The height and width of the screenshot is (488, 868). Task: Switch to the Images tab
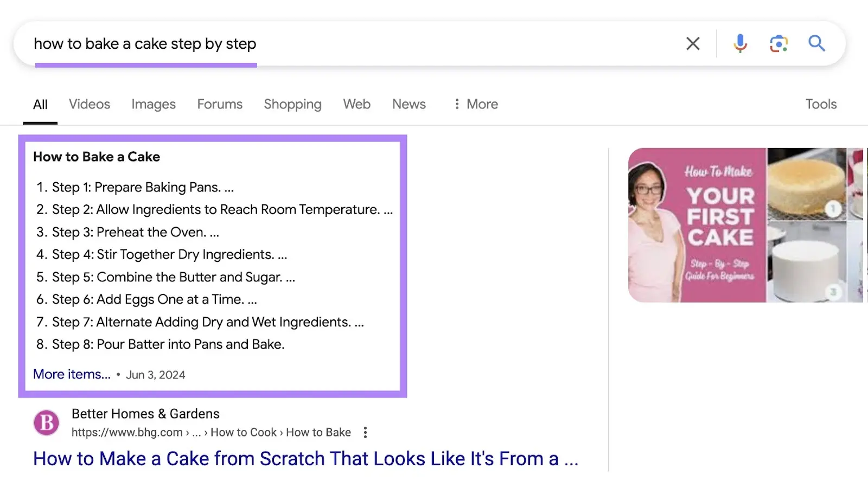[154, 104]
